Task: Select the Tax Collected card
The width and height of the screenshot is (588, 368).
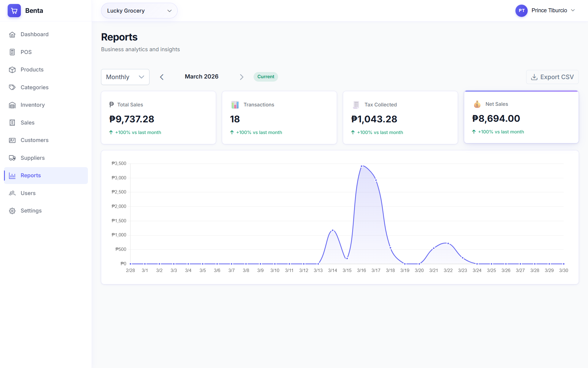Action: coord(400,117)
